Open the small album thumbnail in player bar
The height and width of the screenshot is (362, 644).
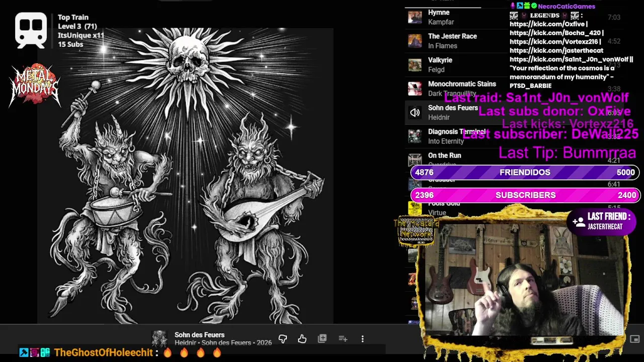[x=159, y=339]
